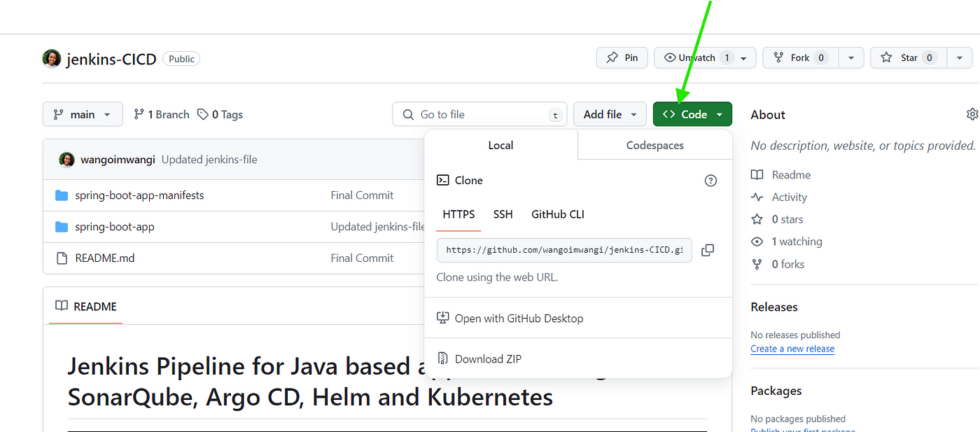This screenshot has width=980, height=432.
Task: Click the spring-boot-app-manifests folder icon
Action: coord(62,195)
